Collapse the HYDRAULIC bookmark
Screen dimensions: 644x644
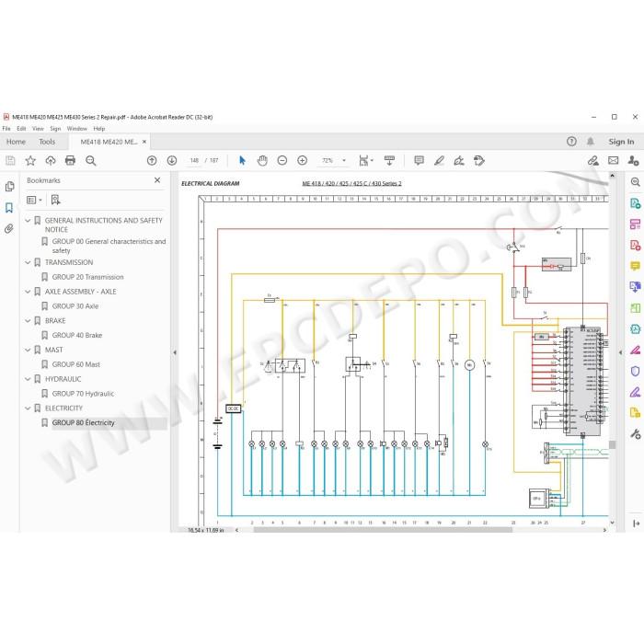click(28, 379)
